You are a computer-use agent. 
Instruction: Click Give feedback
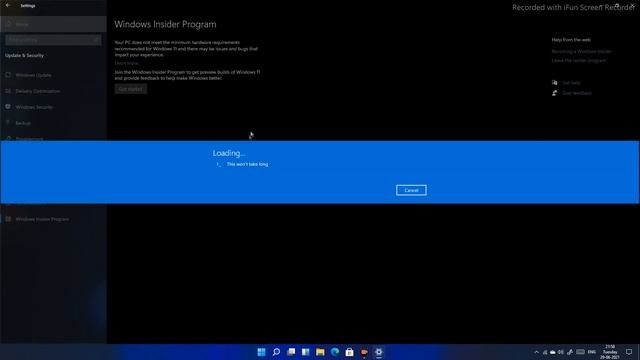coord(577,93)
